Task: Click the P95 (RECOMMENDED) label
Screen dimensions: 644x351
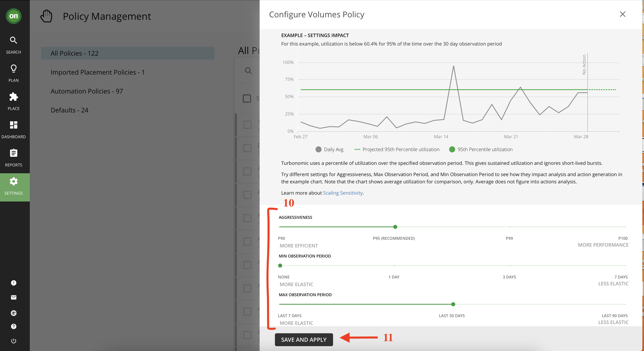Action: (x=394, y=238)
